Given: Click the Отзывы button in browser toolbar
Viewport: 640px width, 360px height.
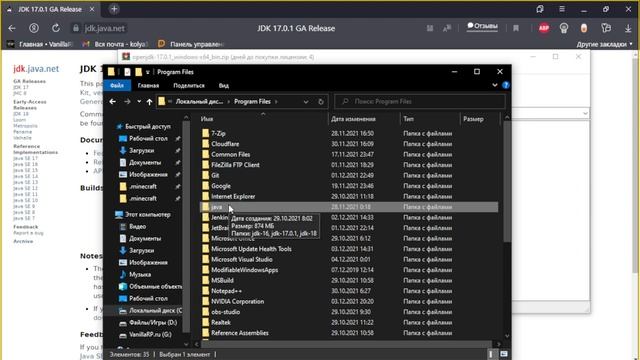Looking at the screenshot, I should [482, 26].
